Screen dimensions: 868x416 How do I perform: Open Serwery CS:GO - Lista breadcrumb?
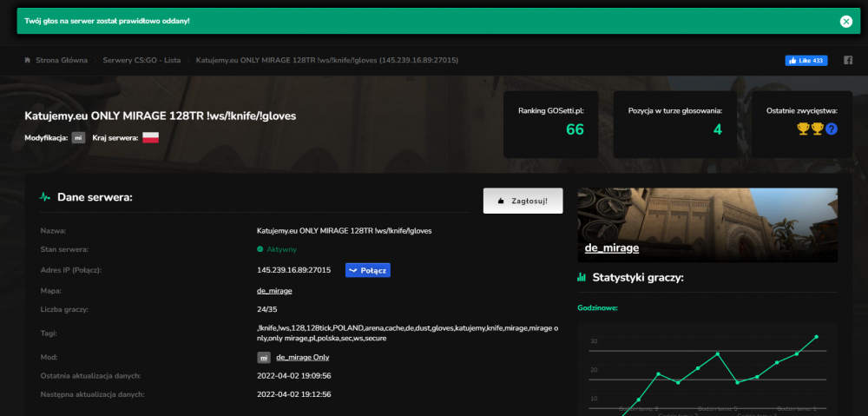(x=141, y=61)
